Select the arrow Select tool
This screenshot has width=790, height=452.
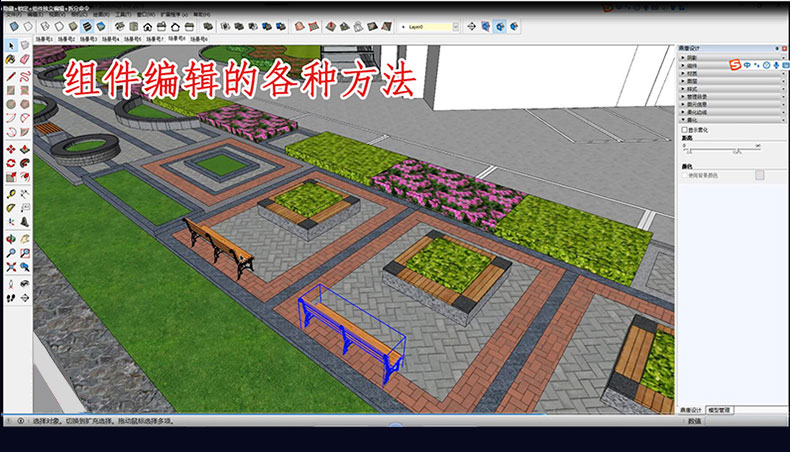click(x=10, y=45)
